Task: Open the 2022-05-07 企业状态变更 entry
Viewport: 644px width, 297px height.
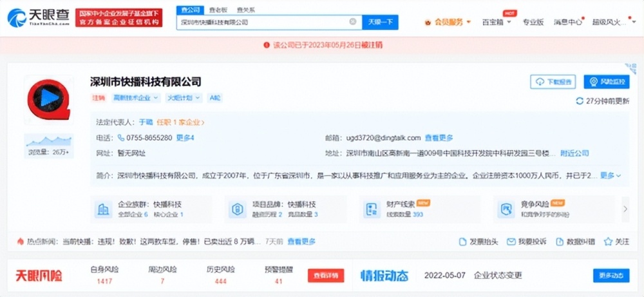Action: point(473,276)
